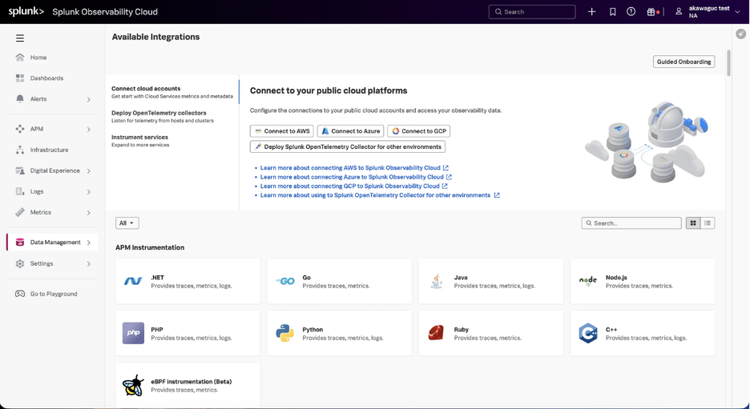Click the Data Management icon

pos(20,242)
